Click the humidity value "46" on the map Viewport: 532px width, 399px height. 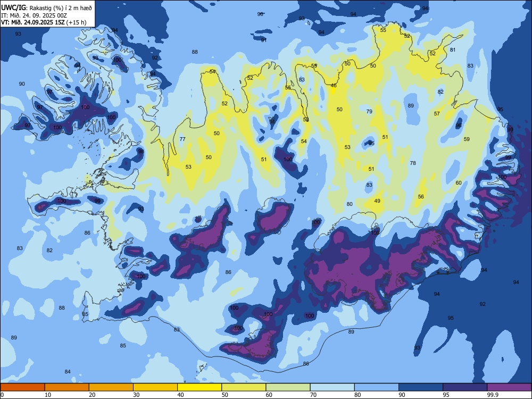click(334, 86)
